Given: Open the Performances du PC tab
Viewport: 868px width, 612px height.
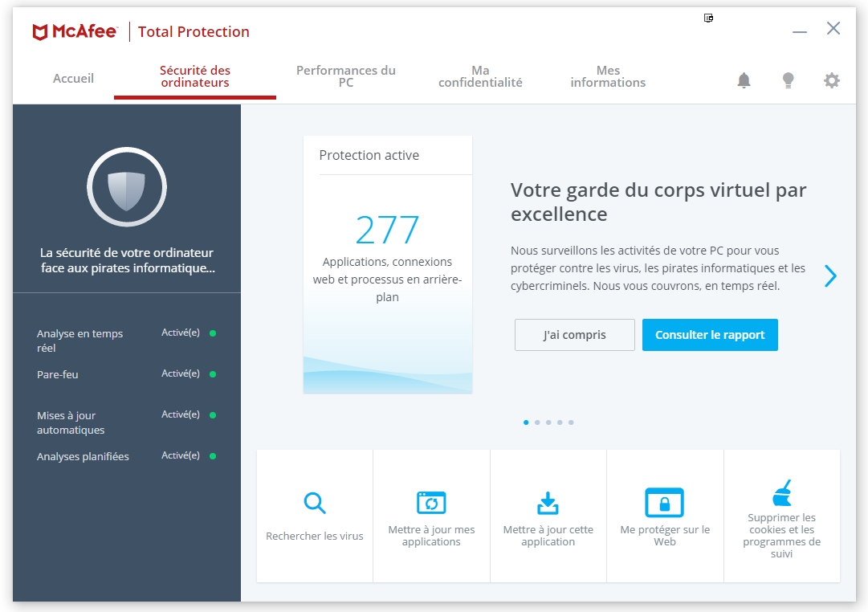Looking at the screenshot, I should (x=346, y=76).
